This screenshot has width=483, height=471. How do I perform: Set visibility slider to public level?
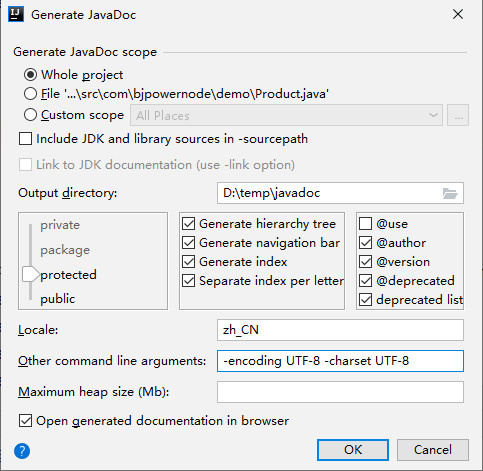pyautogui.click(x=57, y=299)
